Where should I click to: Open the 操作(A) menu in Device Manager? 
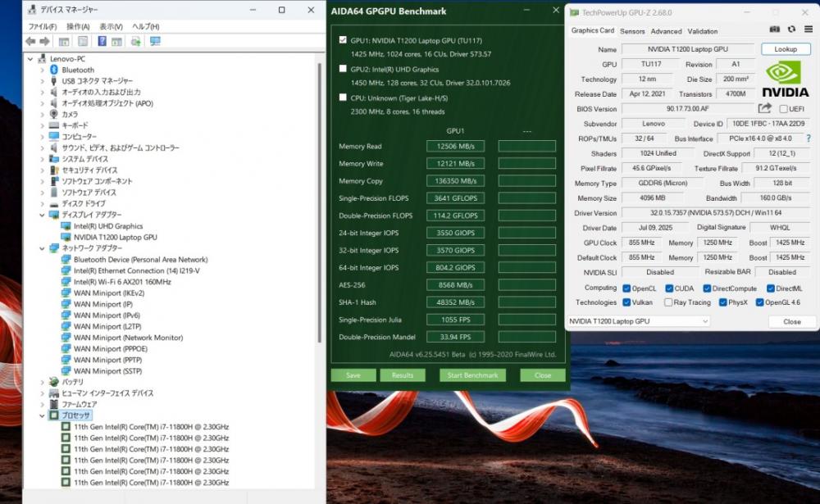tap(78, 26)
